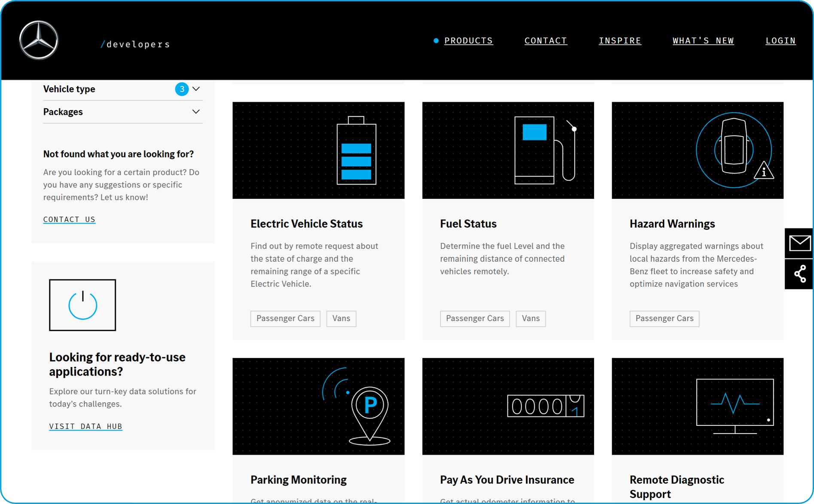Open the What's New page
Image resolution: width=814 pixels, height=504 pixels.
click(x=703, y=41)
